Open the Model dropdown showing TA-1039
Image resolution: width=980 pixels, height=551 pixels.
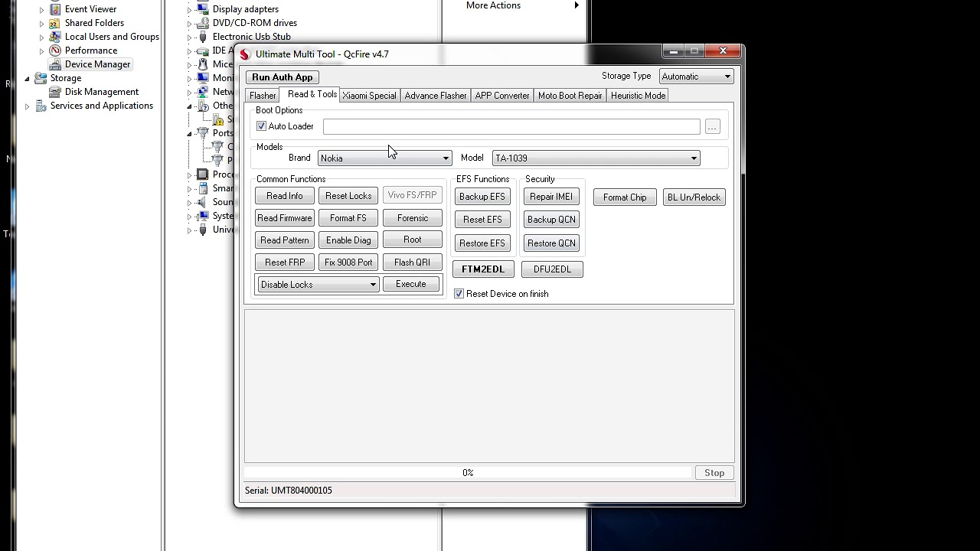[x=596, y=158]
